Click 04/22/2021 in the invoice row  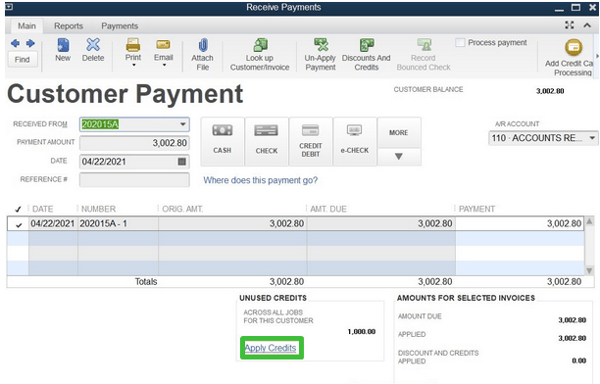pos(52,223)
